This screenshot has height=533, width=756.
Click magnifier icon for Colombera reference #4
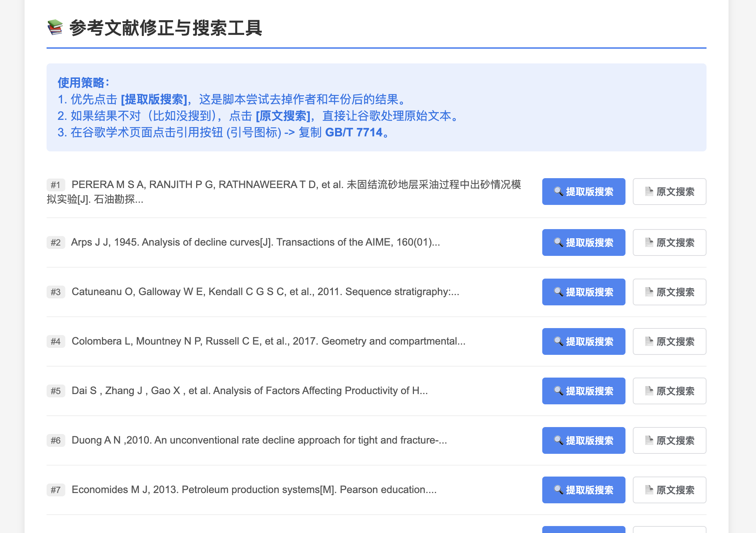tap(558, 341)
